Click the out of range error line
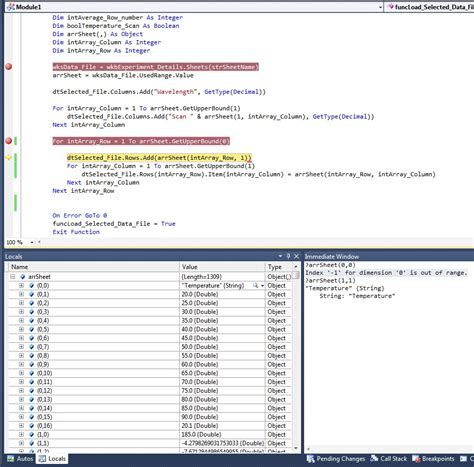Viewport: 474px width, 467px height. (386, 273)
